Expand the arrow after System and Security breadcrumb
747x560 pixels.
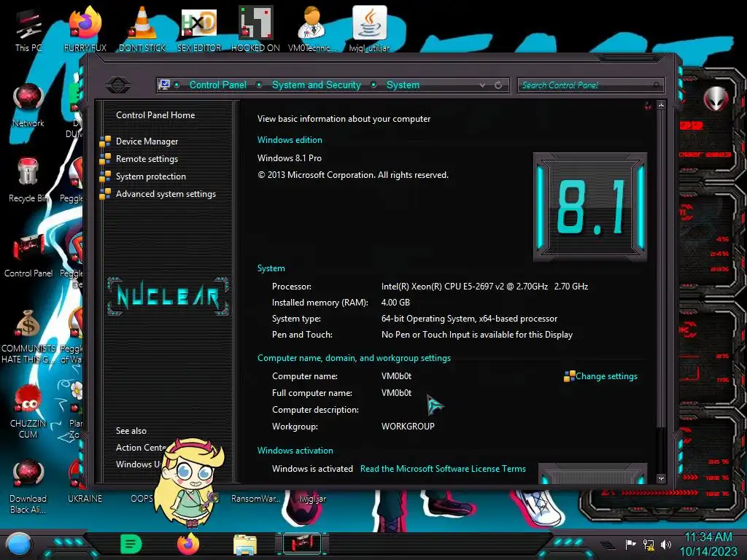point(374,85)
